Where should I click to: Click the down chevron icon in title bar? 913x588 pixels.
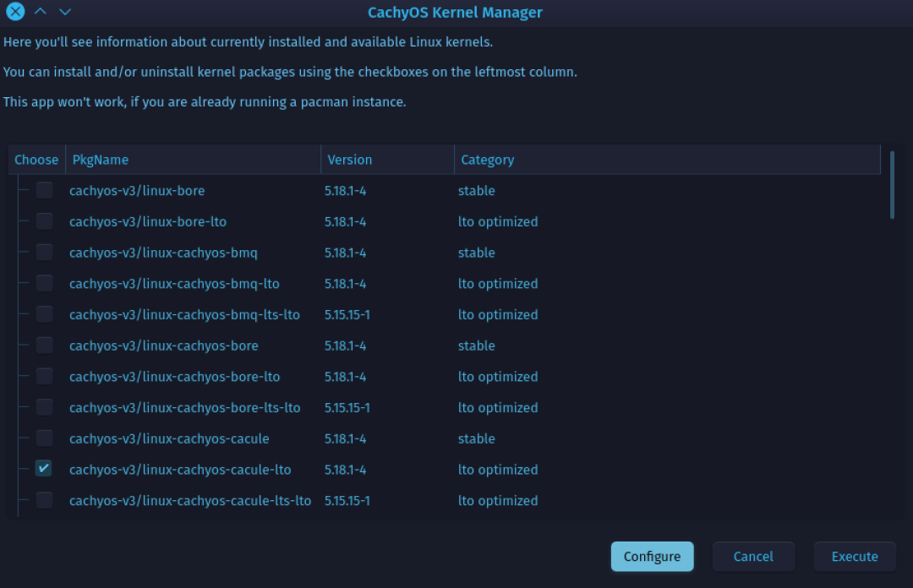point(65,11)
